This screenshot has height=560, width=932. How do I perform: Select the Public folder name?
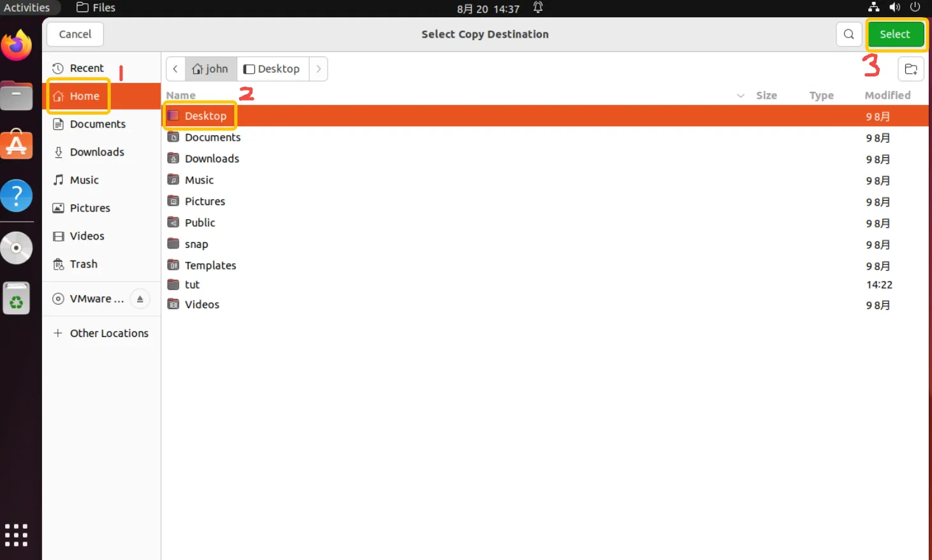click(200, 223)
